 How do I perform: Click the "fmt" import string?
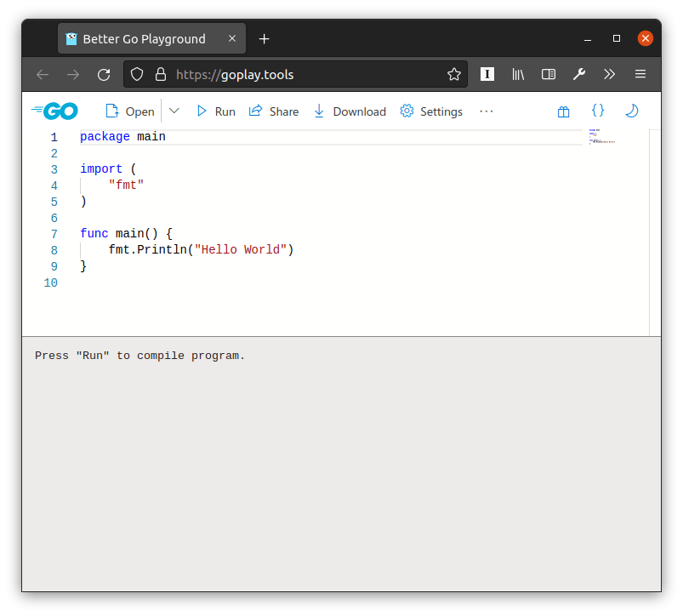pos(127,185)
